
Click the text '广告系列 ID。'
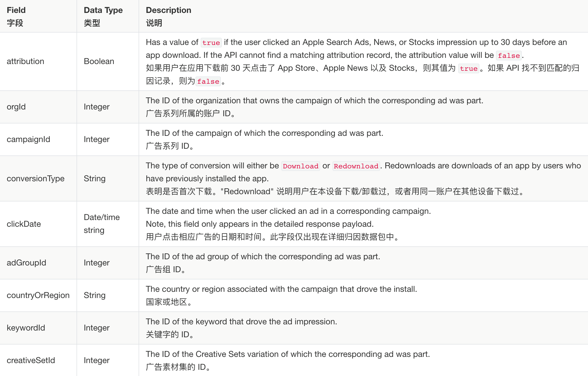click(170, 146)
